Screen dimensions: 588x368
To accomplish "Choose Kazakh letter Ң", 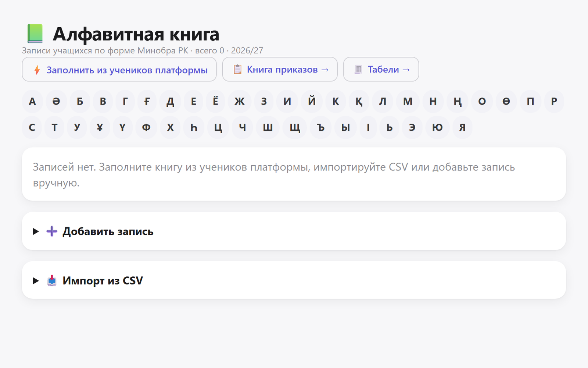I will click(458, 101).
